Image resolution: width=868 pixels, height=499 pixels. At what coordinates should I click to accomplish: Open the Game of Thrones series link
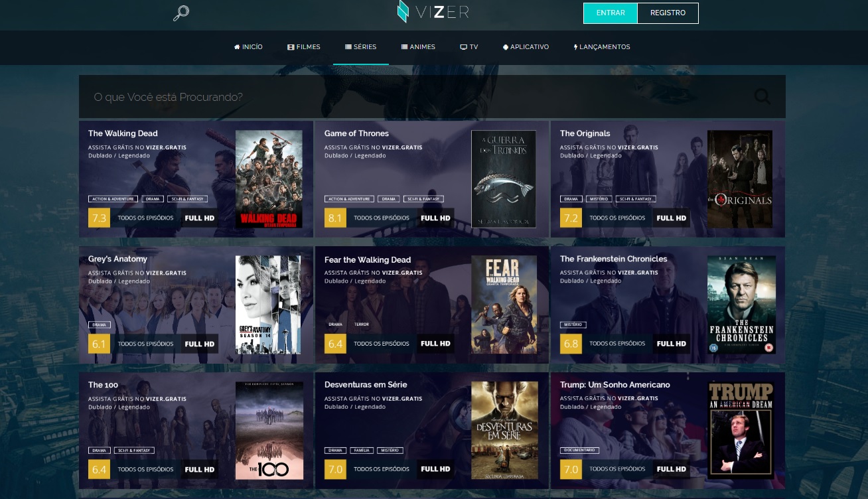356,133
